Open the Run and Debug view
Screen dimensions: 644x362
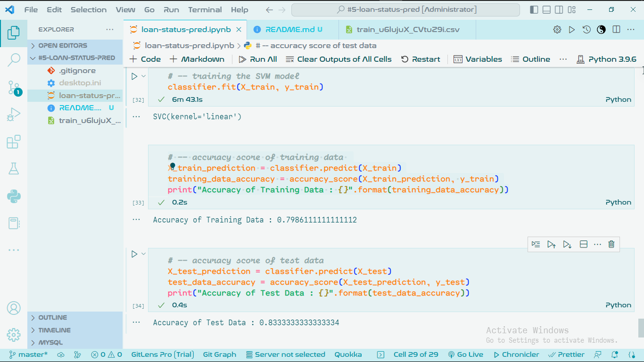(14, 115)
